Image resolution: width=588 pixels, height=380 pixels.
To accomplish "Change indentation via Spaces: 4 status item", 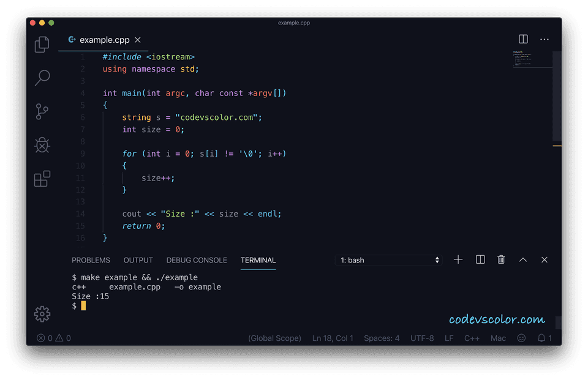I will [382, 338].
